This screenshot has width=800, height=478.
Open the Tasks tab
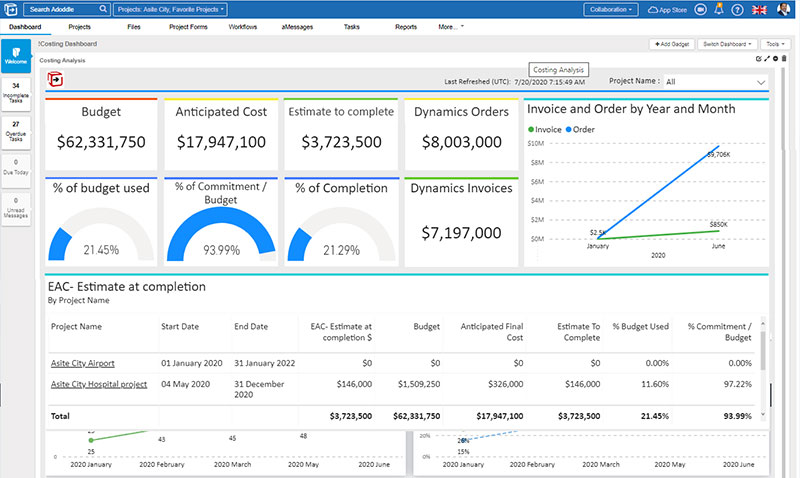352,27
